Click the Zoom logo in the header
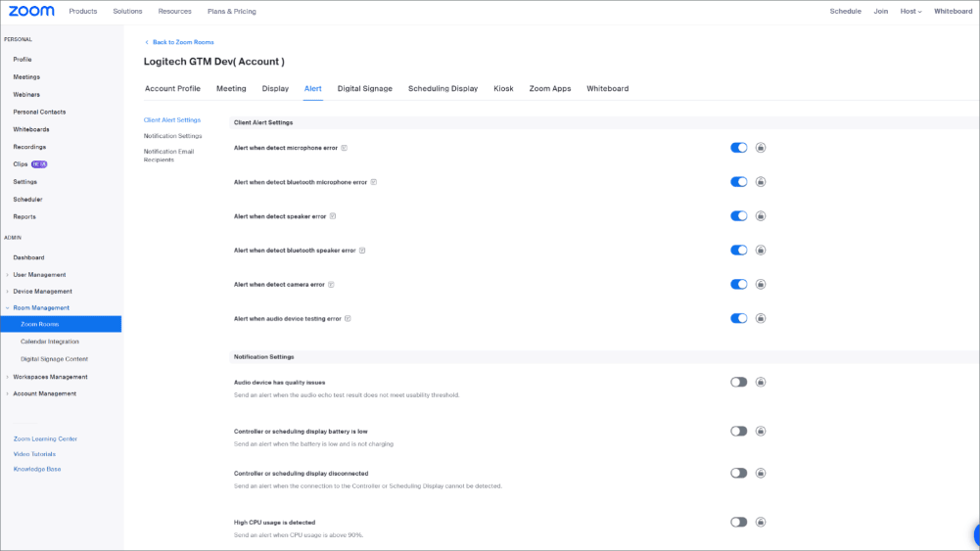 pos(31,11)
